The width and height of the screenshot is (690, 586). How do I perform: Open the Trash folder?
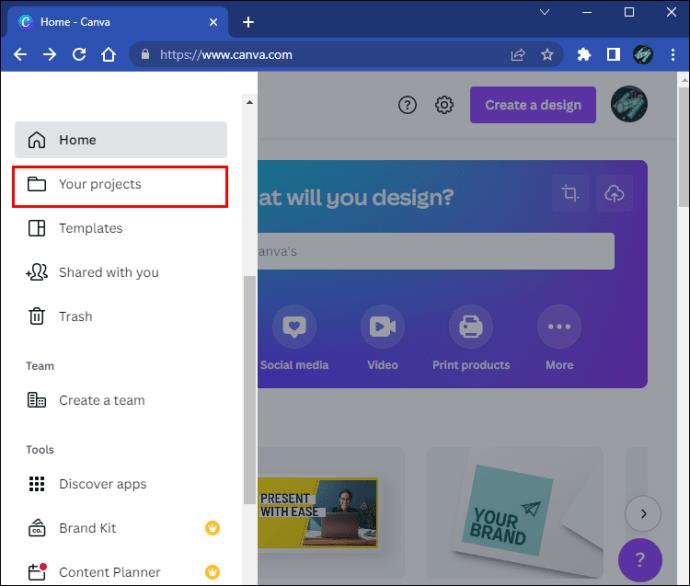(x=75, y=316)
